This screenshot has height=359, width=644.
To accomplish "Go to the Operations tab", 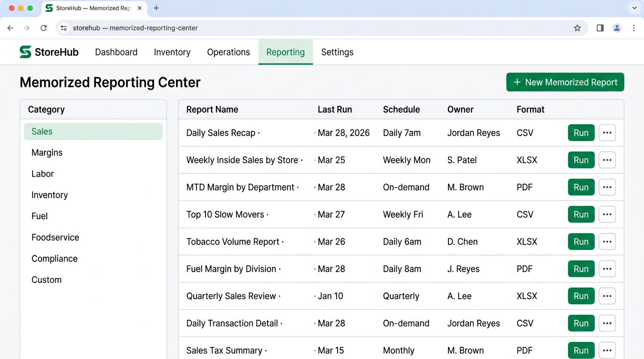I will [x=228, y=52].
